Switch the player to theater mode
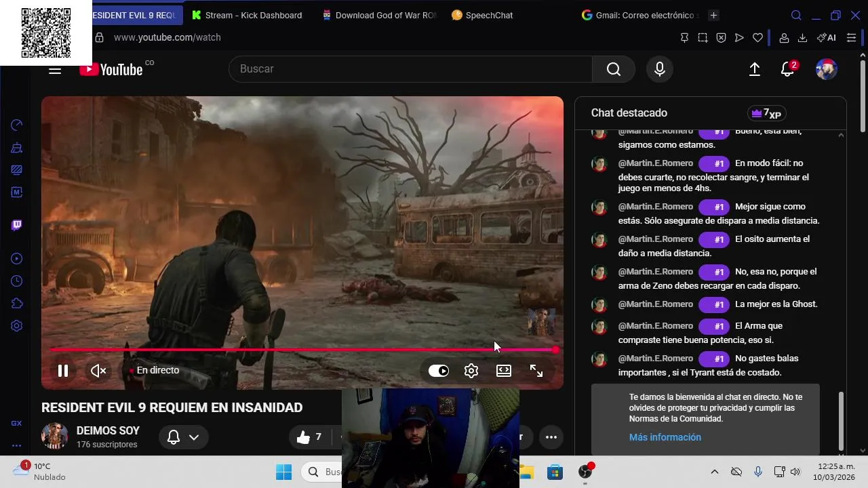This screenshot has height=488, width=868. point(504,371)
